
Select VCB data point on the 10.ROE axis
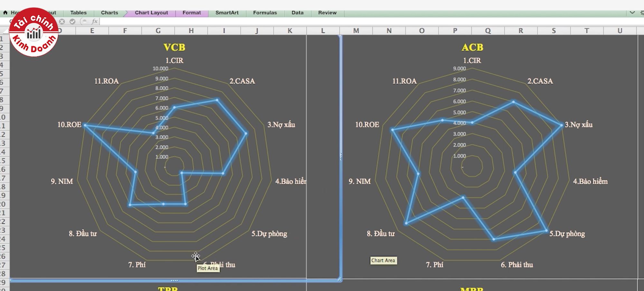pos(85,125)
